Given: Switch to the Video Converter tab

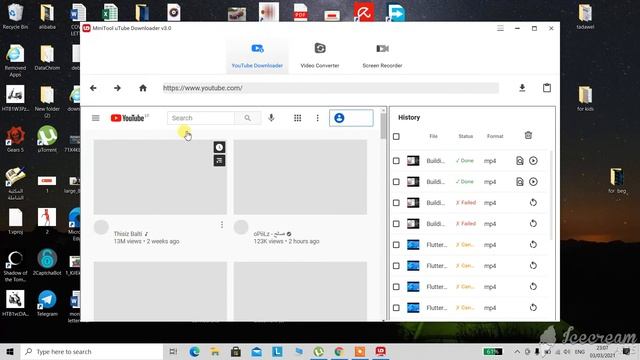Looking at the screenshot, I should (320, 56).
